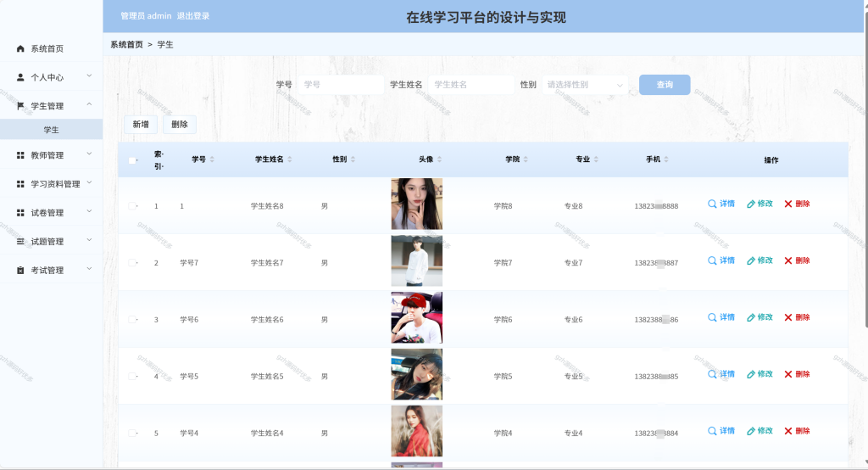The height and width of the screenshot is (470, 868).
Task: Open 详情 details for 学生姓名8 row
Action: pyautogui.click(x=721, y=204)
